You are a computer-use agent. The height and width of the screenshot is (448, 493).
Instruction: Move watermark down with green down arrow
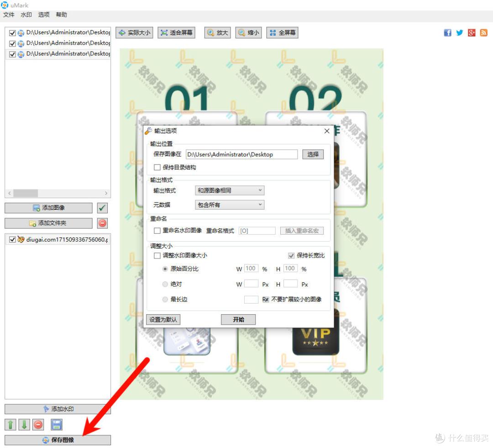[24, 425]
